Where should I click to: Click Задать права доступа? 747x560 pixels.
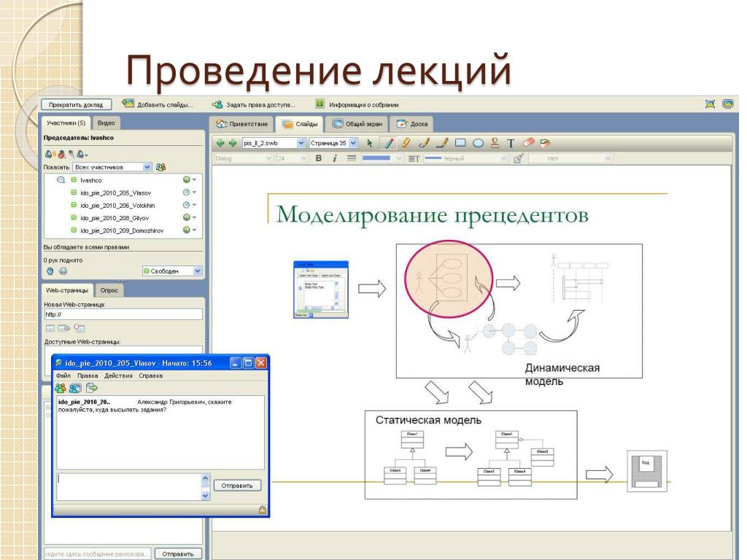(254, 104)
